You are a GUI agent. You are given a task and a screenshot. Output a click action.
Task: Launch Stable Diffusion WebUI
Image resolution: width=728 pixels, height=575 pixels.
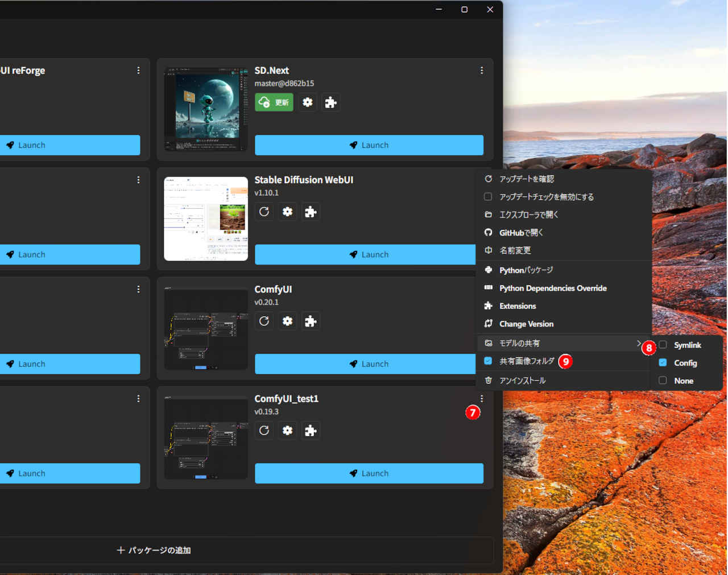pyautogui.click(x=365, y=255)
